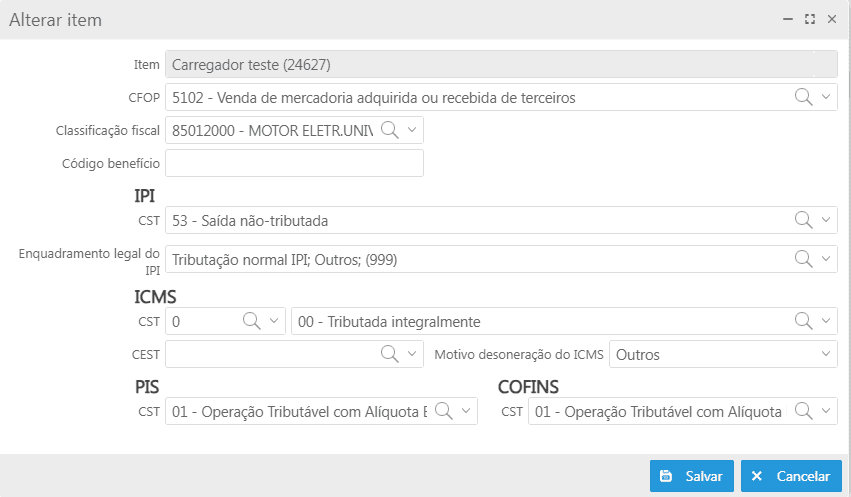
Task: Open Motivo desoneração do ICMS dropdown
Action: click(x=723, y=354)
